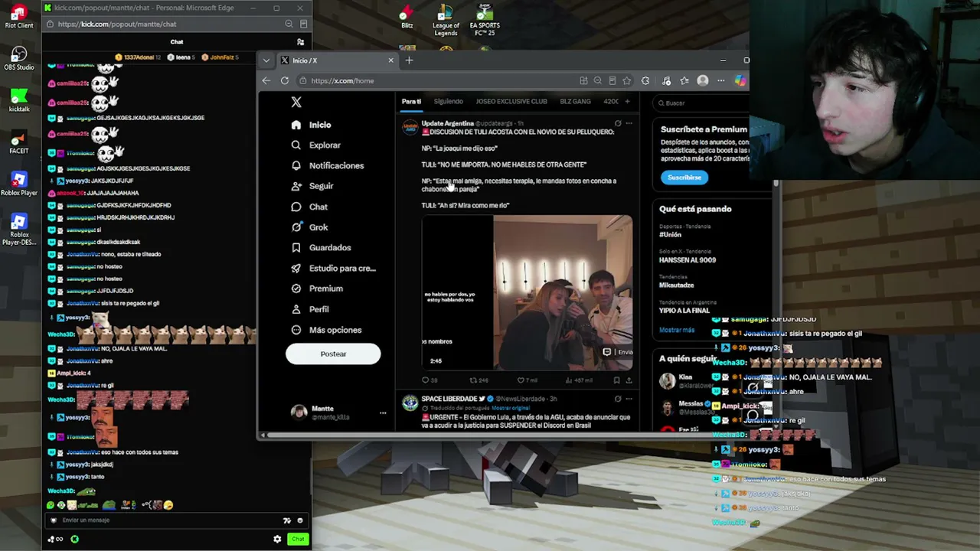980x551 pixels.
Task: Show Kick chat users list icon
Action: coord(300,42)
